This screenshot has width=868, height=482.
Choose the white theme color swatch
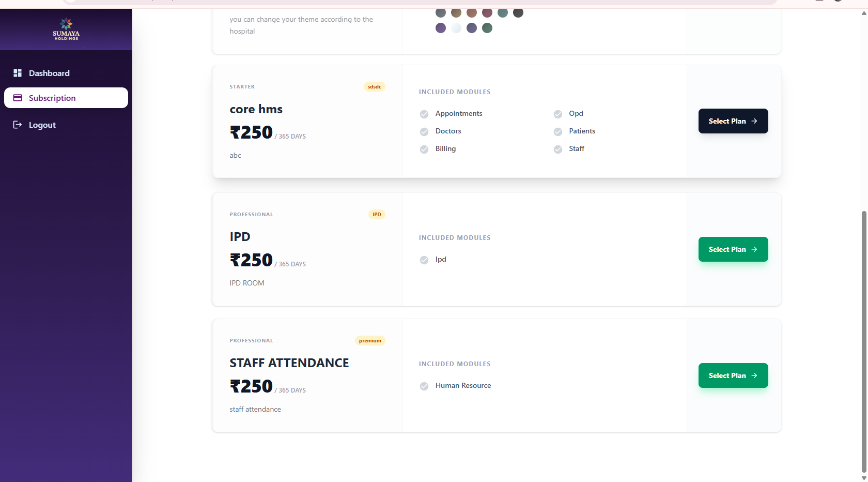pyautogui.click(x=456, y=28)
